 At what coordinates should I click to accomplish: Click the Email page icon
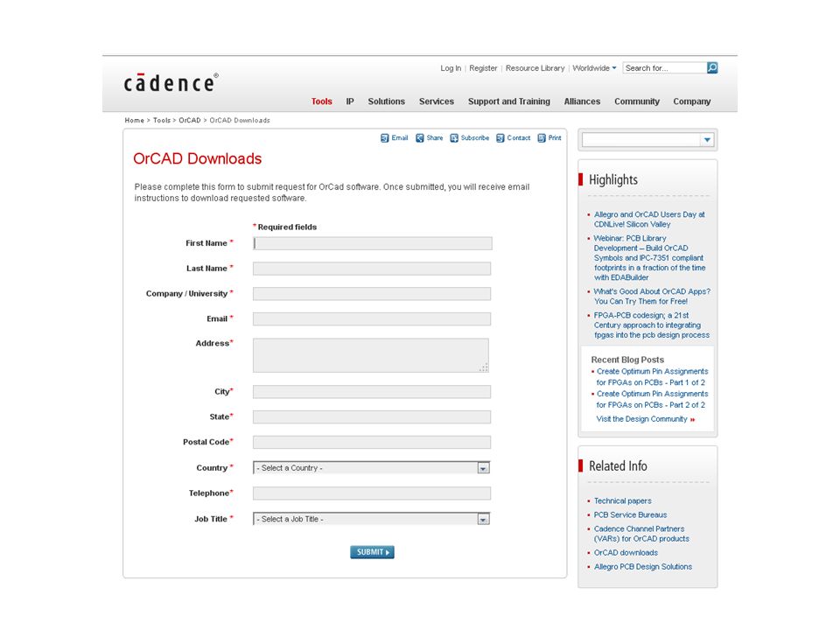(x=385, y=138)
